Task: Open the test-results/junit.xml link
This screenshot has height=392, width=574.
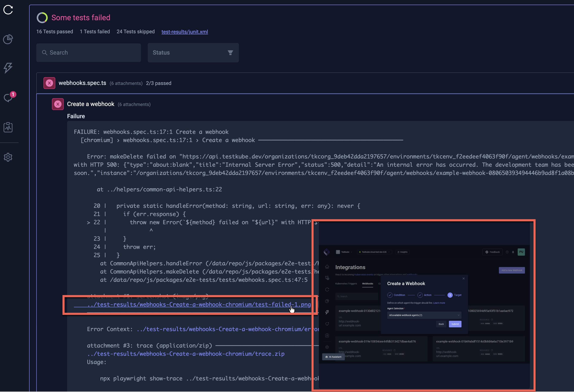Action: pos(184,32)
